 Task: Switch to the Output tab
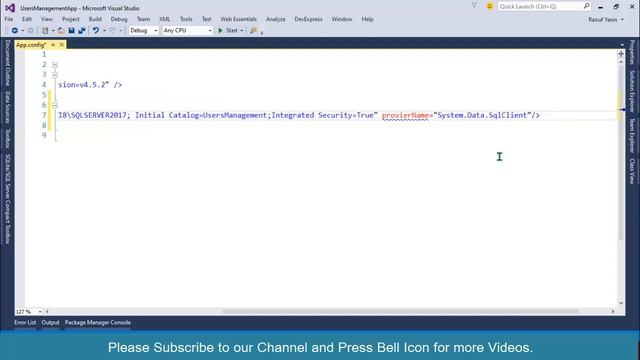50,322
